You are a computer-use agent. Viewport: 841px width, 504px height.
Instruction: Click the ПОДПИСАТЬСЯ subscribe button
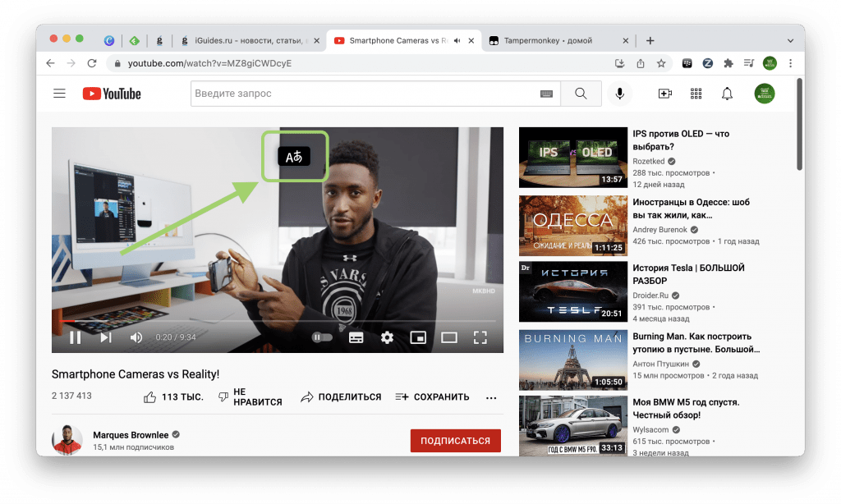pos(455,441)
